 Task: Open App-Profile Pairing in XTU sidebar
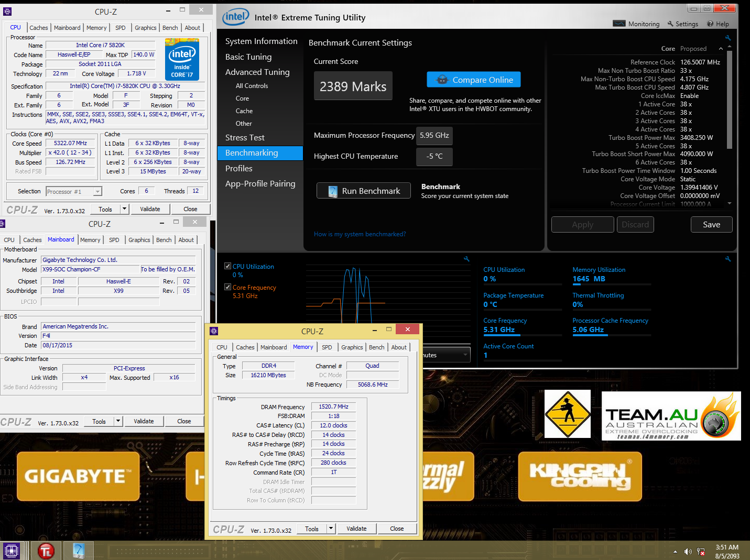pyautogui.click(x=260, y=184)
